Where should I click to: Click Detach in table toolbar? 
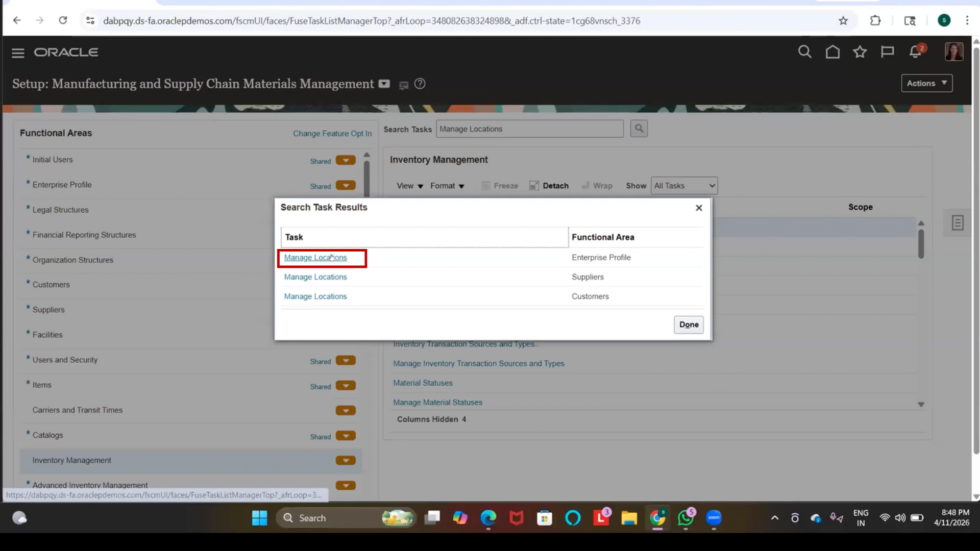click(x=549, y=186)
